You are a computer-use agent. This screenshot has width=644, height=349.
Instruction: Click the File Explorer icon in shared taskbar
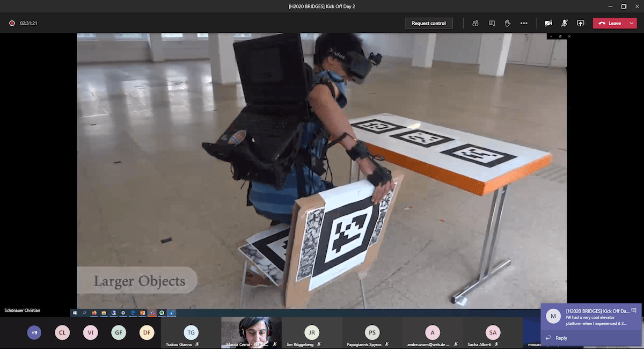104,312
